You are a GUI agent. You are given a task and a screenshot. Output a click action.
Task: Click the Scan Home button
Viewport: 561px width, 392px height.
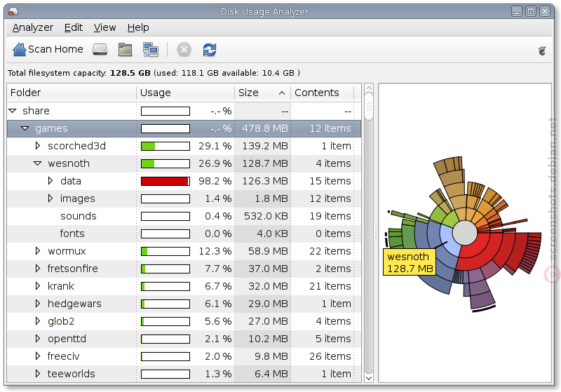[48, 49]
